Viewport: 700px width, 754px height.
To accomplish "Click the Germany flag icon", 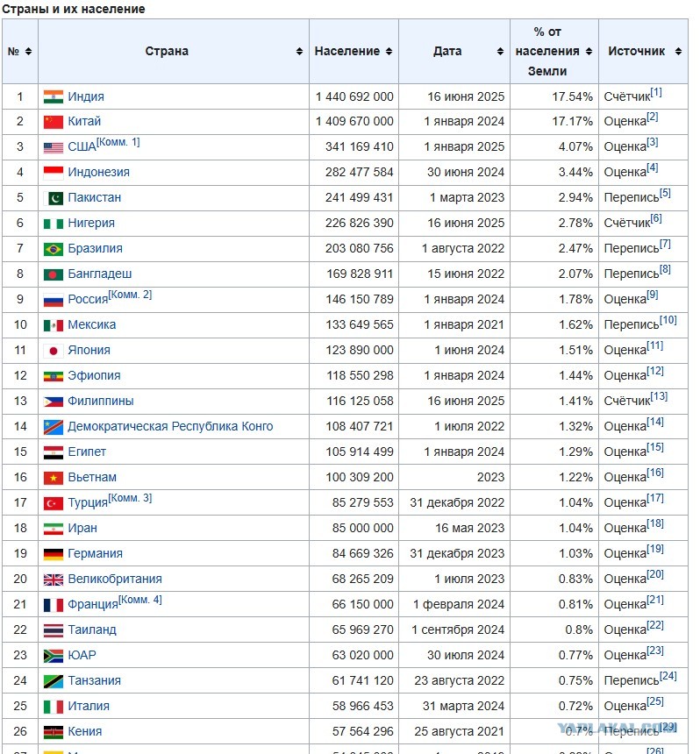I will (x=53, y=554).
